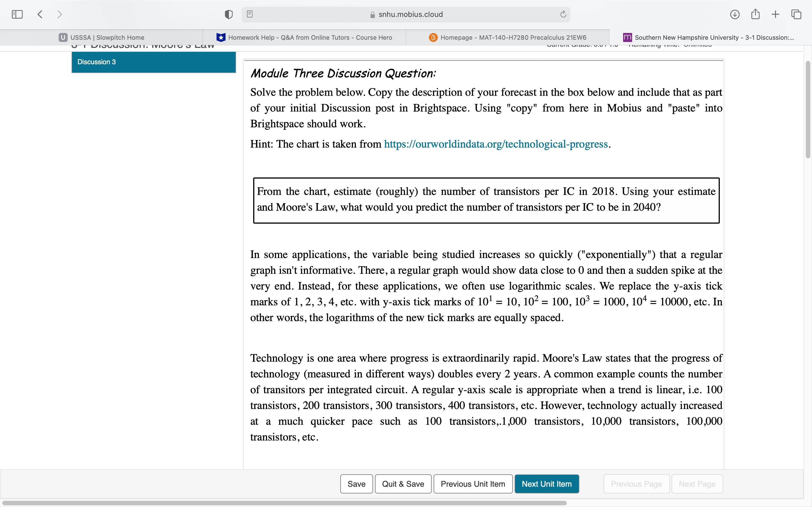The height and width of the screenshot is (507, 812).
Task: Toggle the browser sidebar visibility
Action: pos(17,14)
